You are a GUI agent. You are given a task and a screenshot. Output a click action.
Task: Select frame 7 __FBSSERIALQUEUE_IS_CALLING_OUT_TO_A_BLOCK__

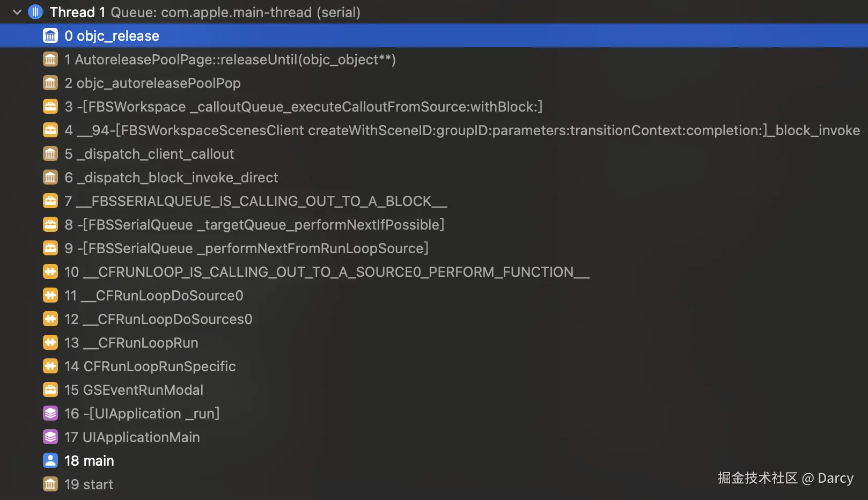tap(255, 201)
